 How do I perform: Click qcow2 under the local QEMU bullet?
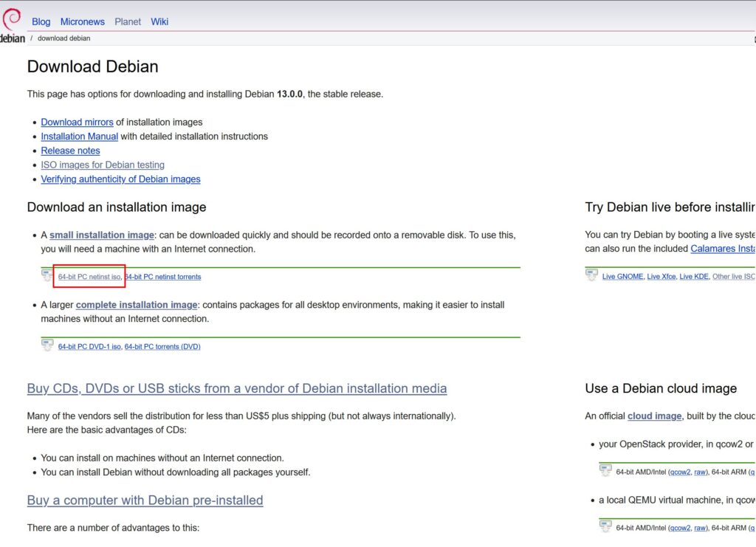click(680, 529)
